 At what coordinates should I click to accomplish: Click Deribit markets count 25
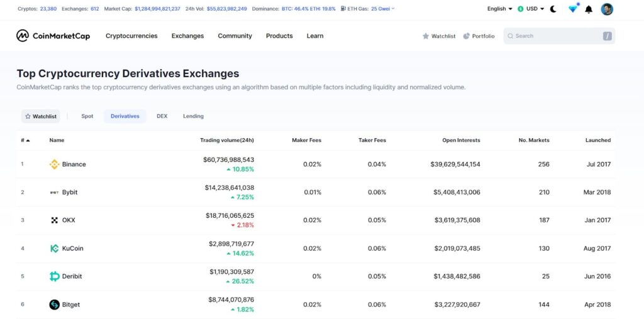pos(545,276)
